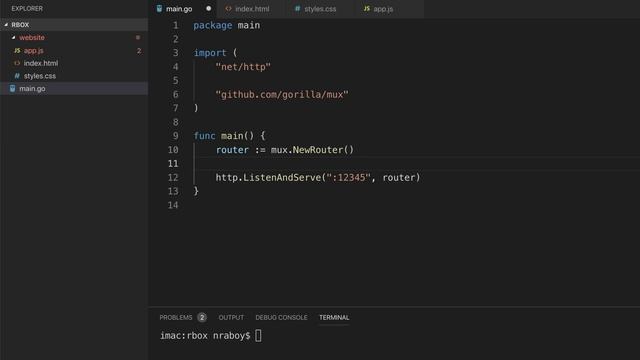The width and height of the screenshot is (640, 360).
Task: Switch to the styles.css tab
Action: tap(320, 9)
